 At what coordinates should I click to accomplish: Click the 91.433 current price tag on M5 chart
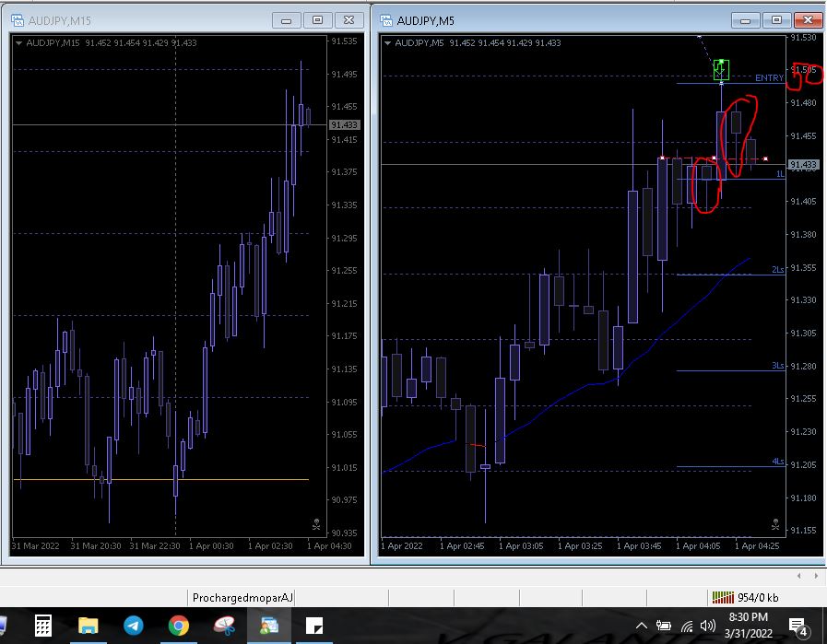click(803, 164)
